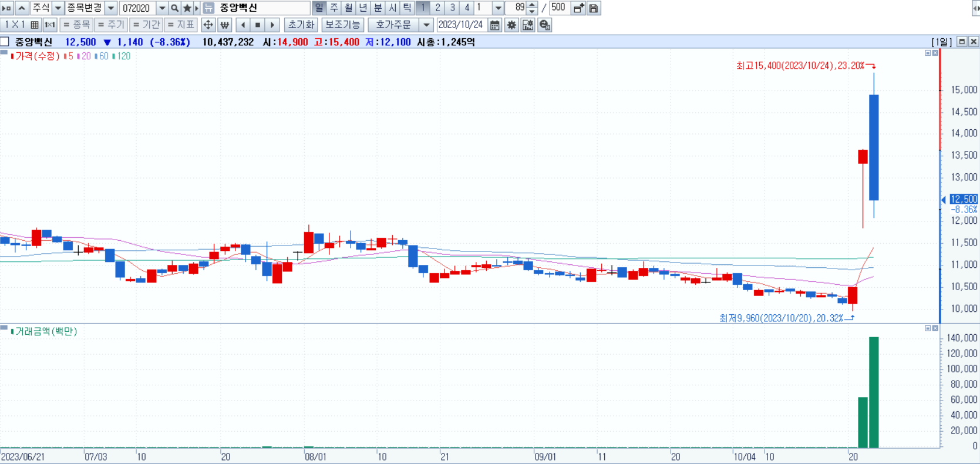Select interval preset button 3
Screen dimensions: 980x464
pyautogui.click(x=452, y=8)
